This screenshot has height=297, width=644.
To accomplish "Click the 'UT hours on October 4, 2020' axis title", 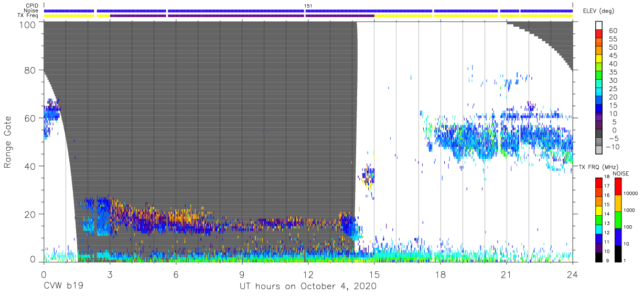I will 308,287.
